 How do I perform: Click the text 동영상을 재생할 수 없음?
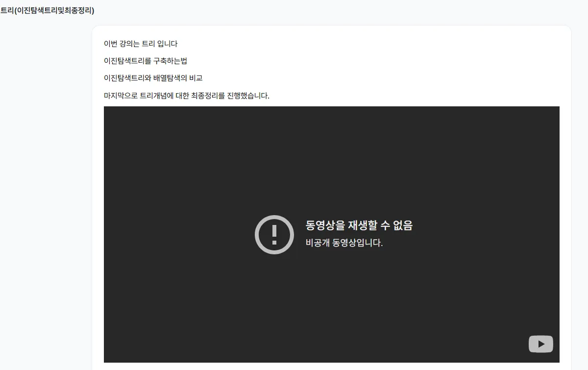click(359, 225)
